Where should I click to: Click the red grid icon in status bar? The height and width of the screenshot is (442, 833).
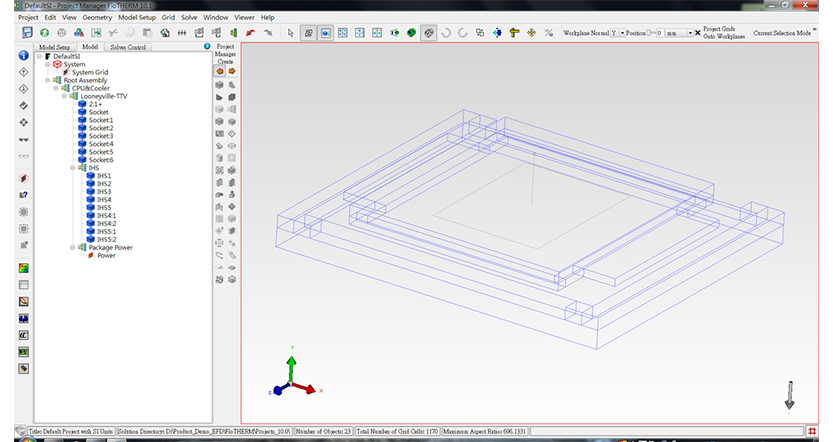pos(812,431)
